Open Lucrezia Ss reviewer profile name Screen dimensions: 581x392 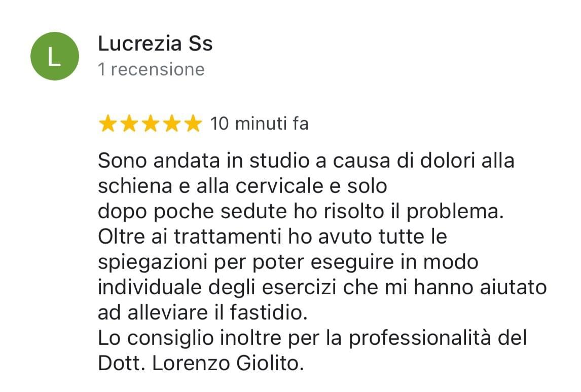click(x=155, y=44)
